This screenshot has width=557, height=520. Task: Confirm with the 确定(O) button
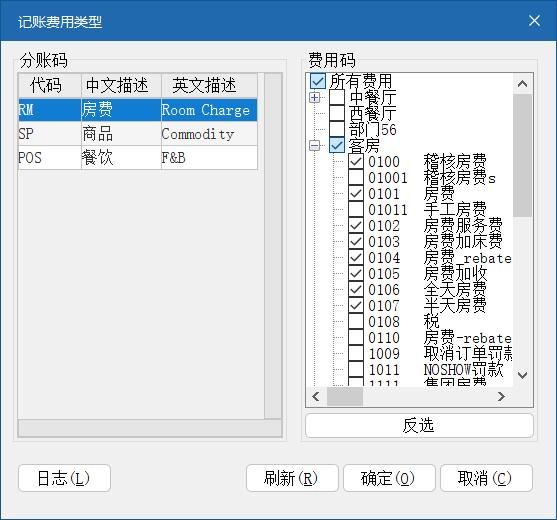click(x=389, y=478)
